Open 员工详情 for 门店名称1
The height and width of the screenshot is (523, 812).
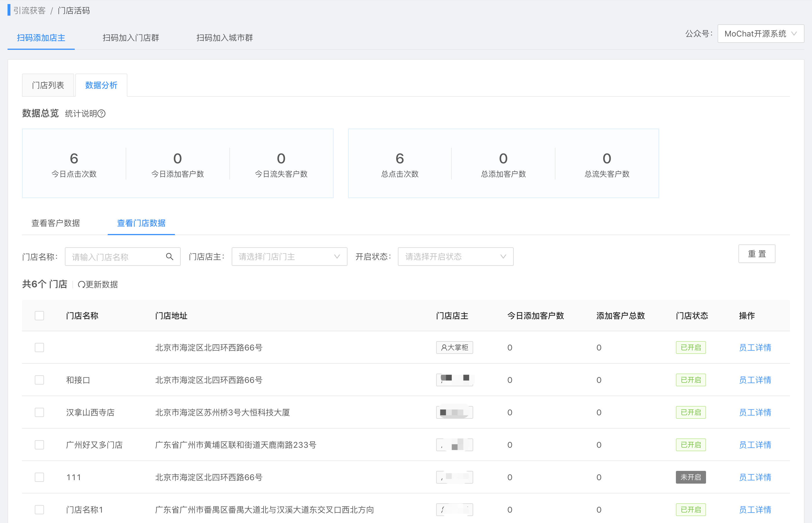[x=755, y=509]
